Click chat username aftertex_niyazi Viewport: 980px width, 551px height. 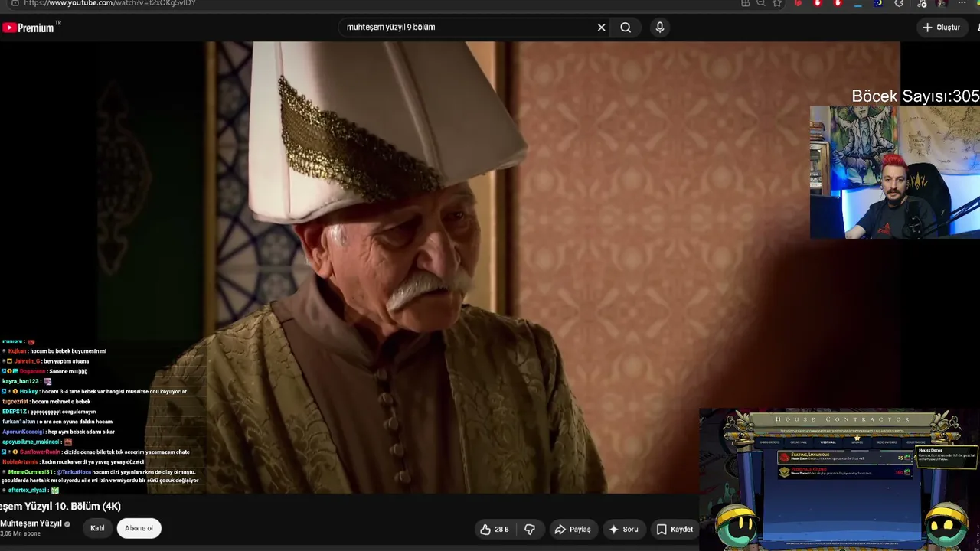tap(28, 490)
